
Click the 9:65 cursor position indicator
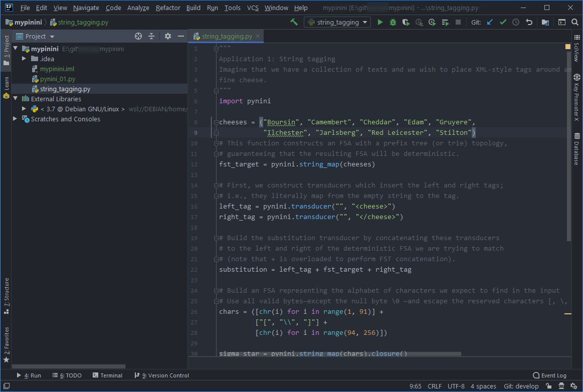pos(415,386)
